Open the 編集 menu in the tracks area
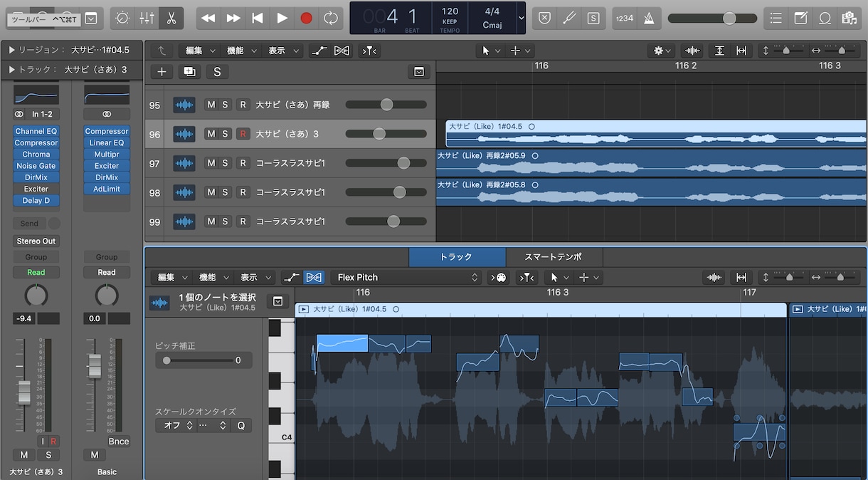The height and width of the screenshot is (480, 868). point(199,51)
